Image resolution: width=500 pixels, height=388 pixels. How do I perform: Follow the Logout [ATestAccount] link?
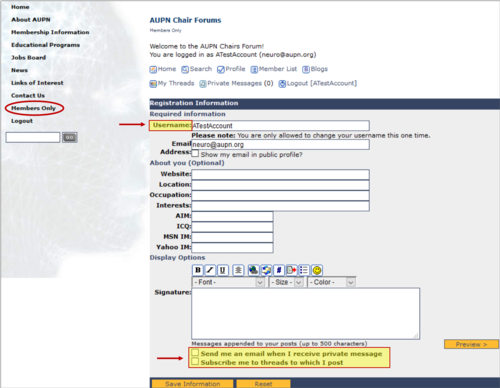tap(322, 83)
